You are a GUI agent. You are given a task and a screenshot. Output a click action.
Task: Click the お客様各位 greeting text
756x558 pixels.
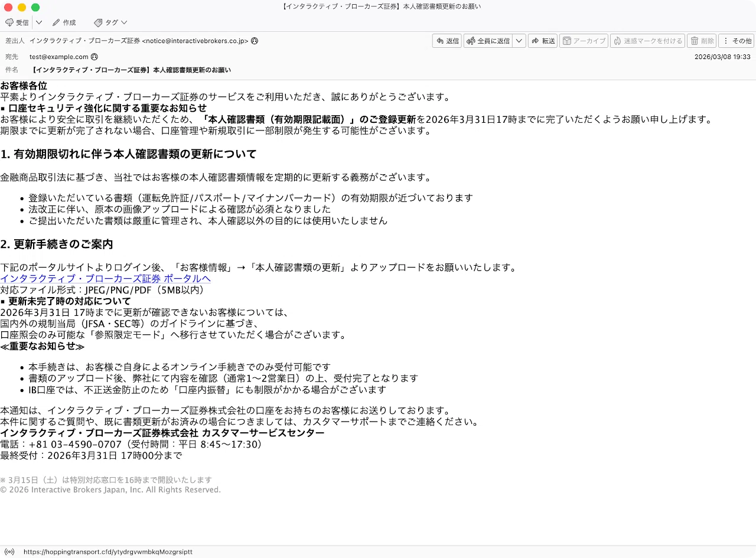(x=24, y=86)
